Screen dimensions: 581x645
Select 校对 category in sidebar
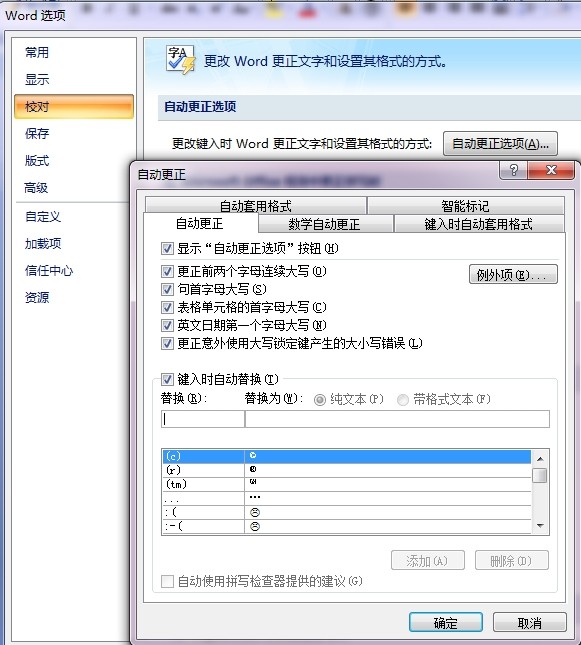click(x=74, y=107)
